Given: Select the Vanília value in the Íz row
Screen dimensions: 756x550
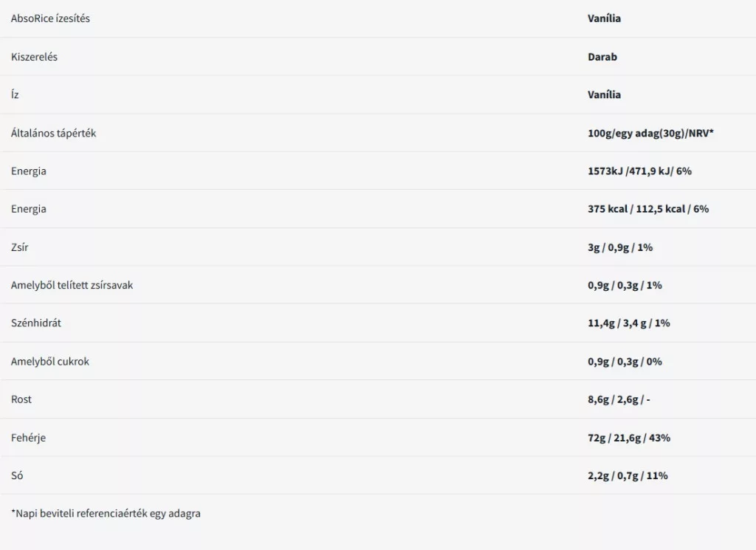Looking at the screenshot, I should (x=604, y=94).
